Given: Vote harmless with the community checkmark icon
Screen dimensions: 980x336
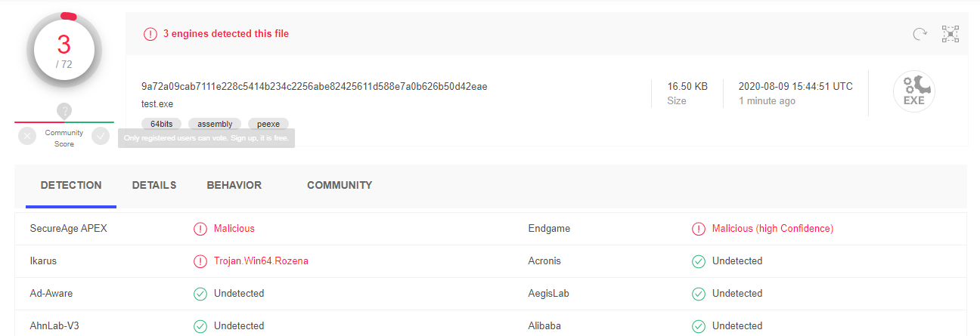Looking at the screenshot, I should [x=101, y=136].
